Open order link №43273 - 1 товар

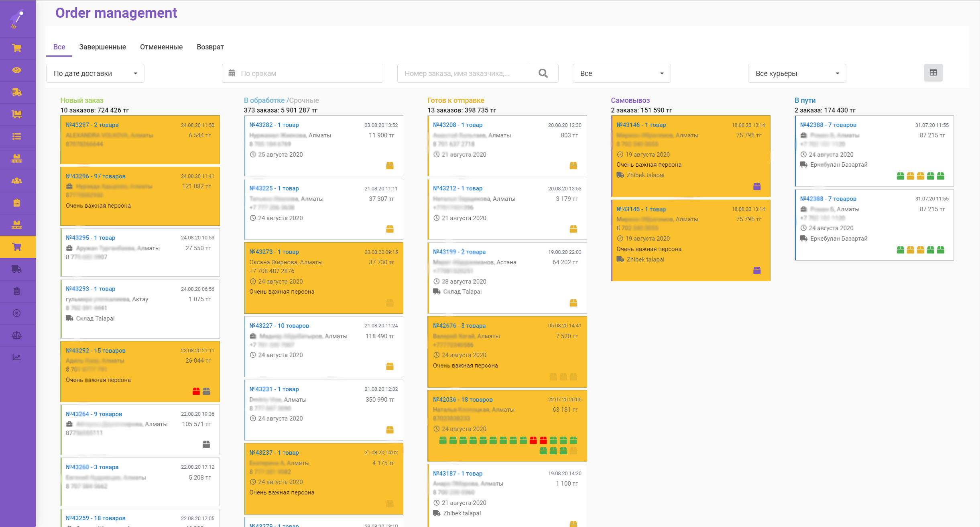(x=274, y=252)
